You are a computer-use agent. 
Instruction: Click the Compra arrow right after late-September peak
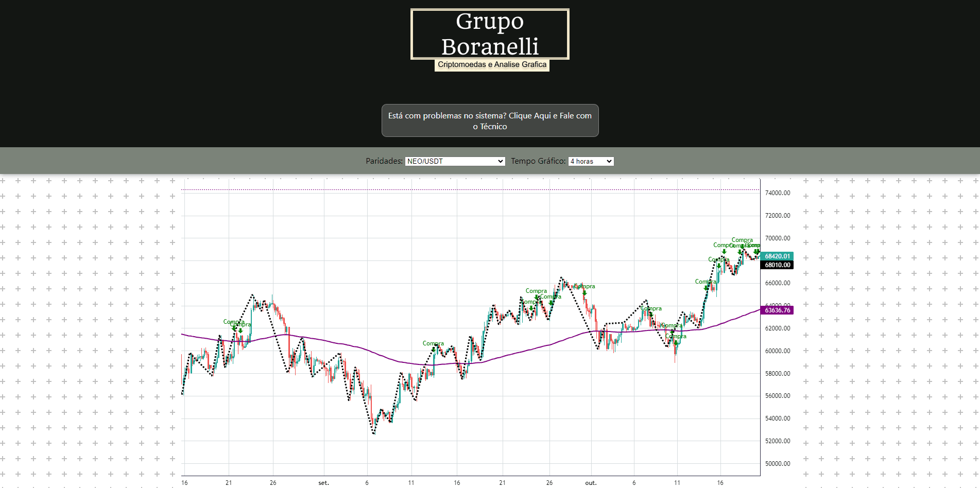point(584,293)
